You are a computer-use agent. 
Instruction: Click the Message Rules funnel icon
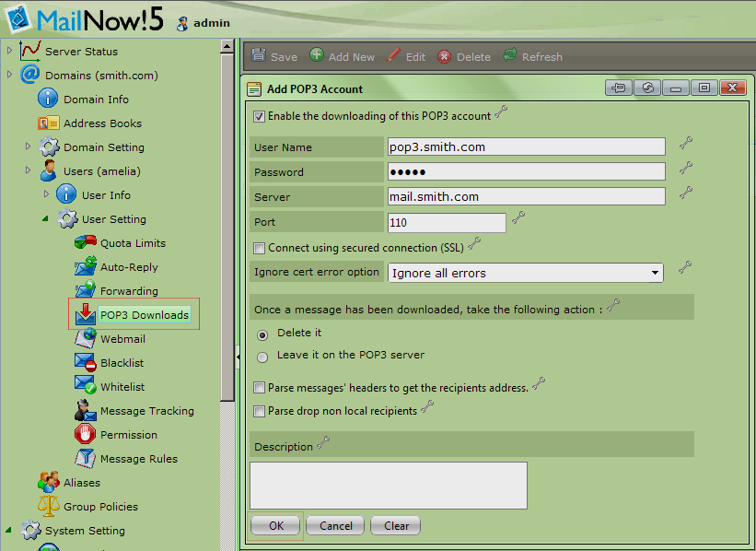point(86,458)
